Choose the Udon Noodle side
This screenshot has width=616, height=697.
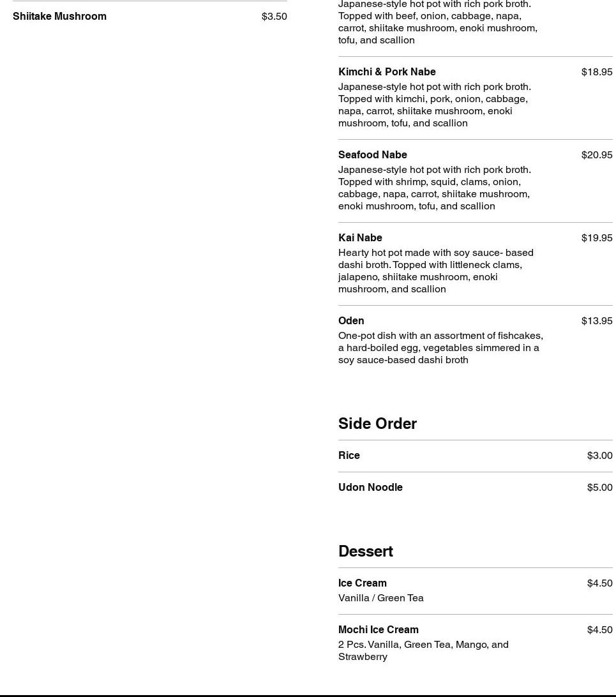click(370, 487)
